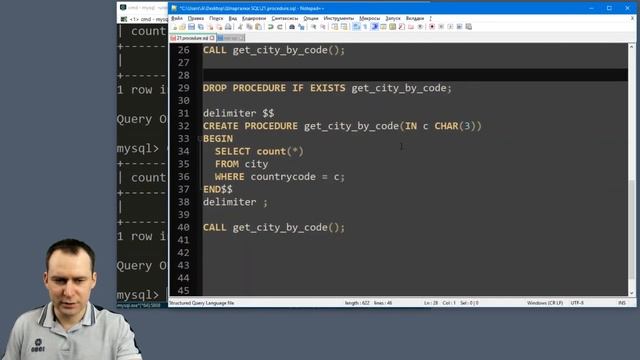Click 'WHERE countrycode = c;' on line 36
The height and width of the screenshot is (360, 640).
click(280, 177)
